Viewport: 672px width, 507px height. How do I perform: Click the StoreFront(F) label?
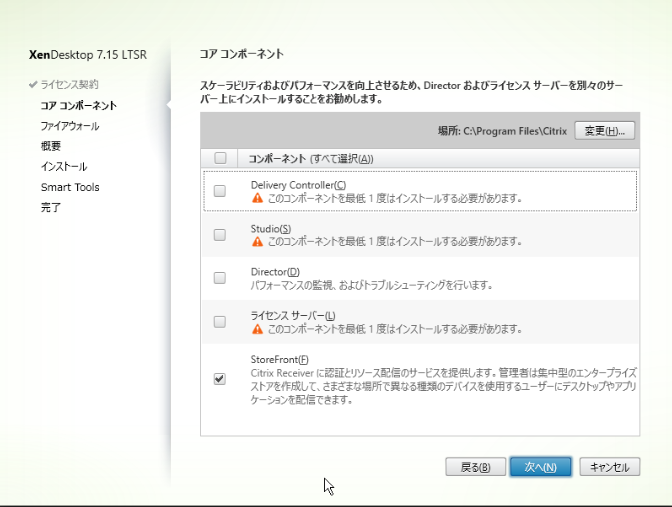point(279,360)
